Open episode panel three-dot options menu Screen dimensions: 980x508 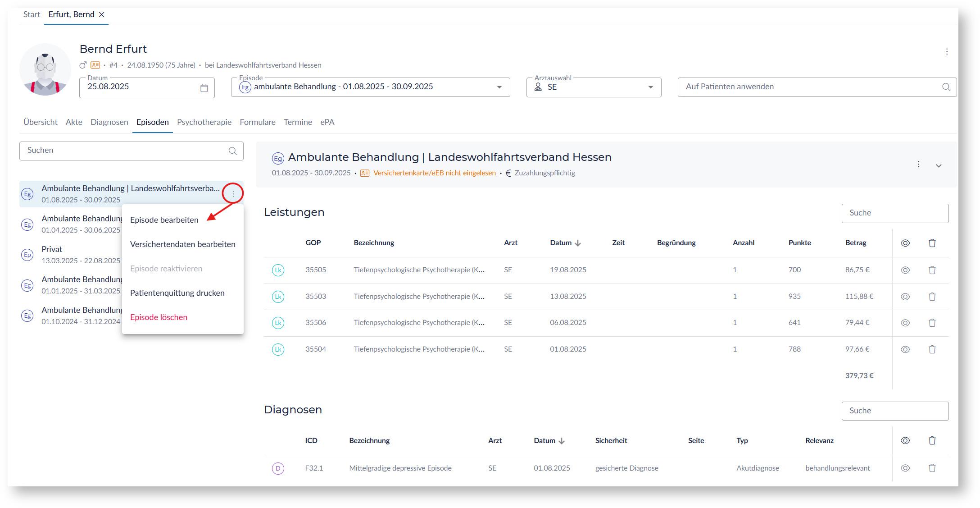point(918,165)
